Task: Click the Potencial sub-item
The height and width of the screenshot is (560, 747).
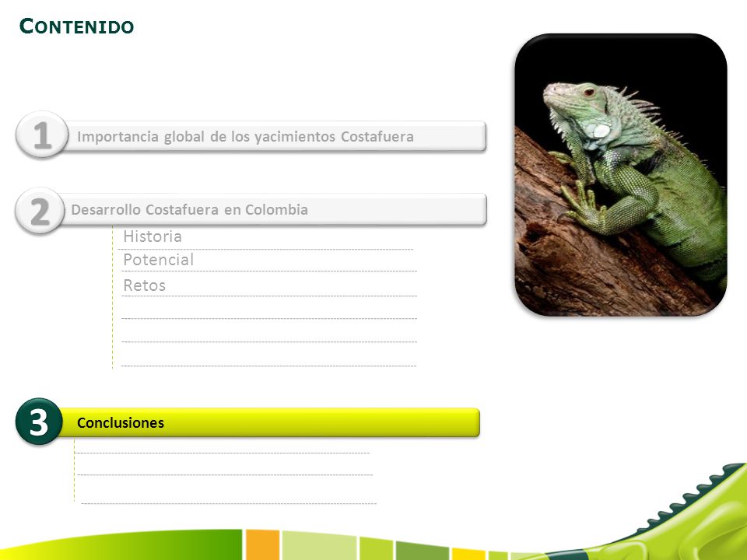Action: tap(158, 260)
